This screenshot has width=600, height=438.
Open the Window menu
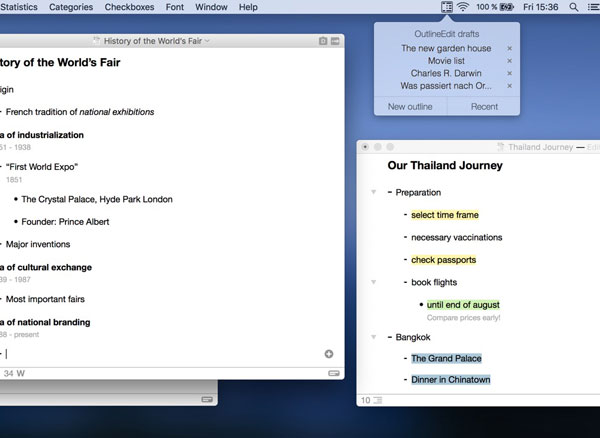211,7
